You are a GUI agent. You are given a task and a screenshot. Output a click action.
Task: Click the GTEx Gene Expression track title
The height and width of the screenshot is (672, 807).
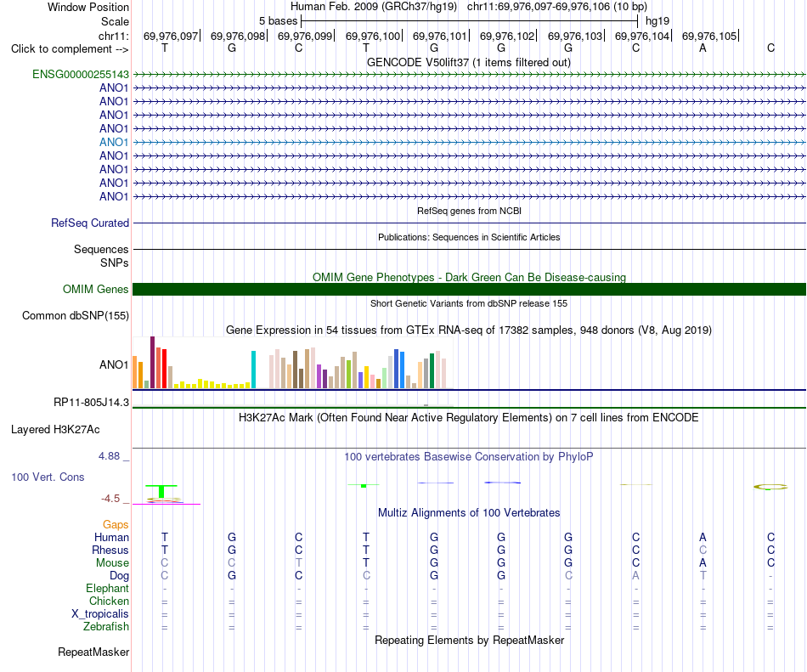pyautogui.click(x=468, y=330)
